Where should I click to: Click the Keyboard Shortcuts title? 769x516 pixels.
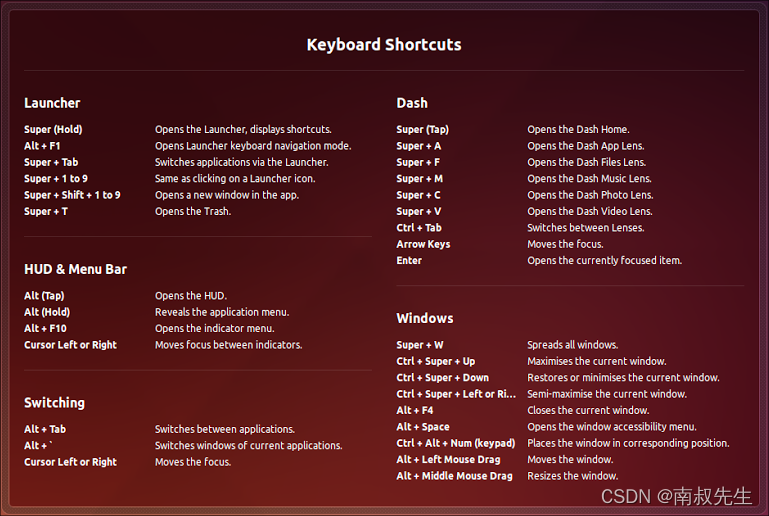[384, 45]
